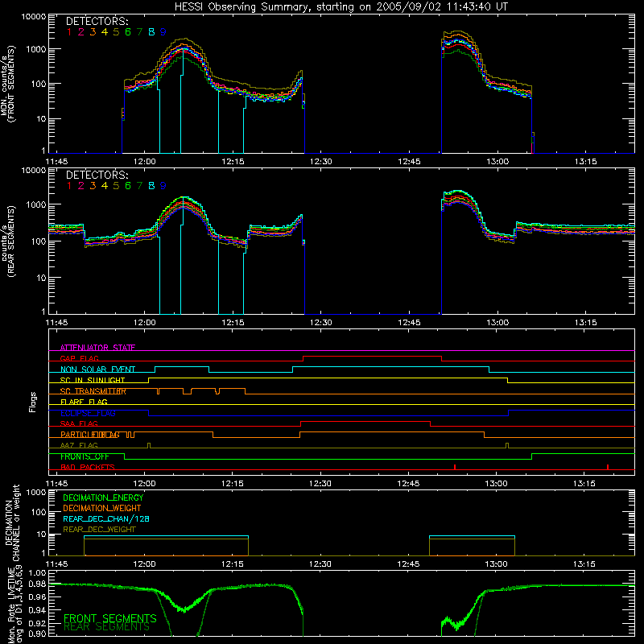Viewport: 644px width, 644px height.
Task: Click the rear segments plot vertical axis title
Action: (8, 241)
